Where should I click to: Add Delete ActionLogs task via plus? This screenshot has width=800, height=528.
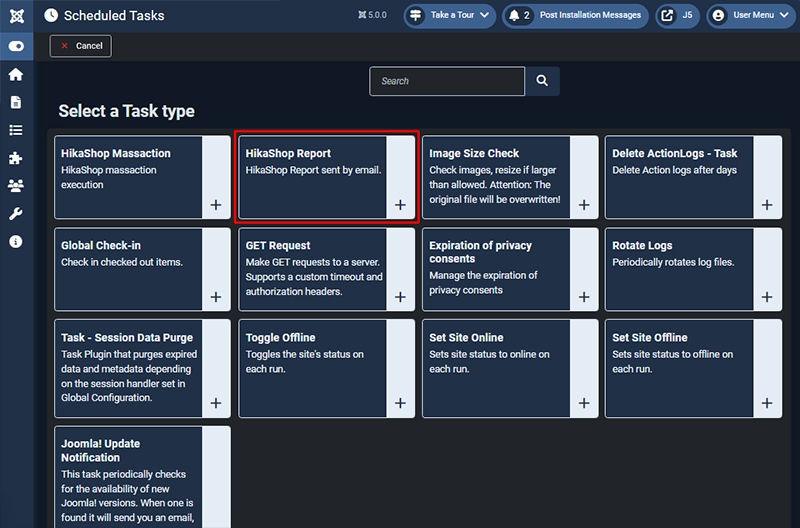tap(767, 205)
